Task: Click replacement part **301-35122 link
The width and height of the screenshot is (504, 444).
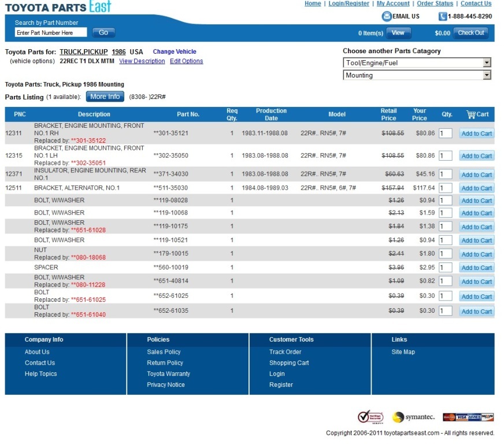Action: pyautogui.click(x=88, y=140)
